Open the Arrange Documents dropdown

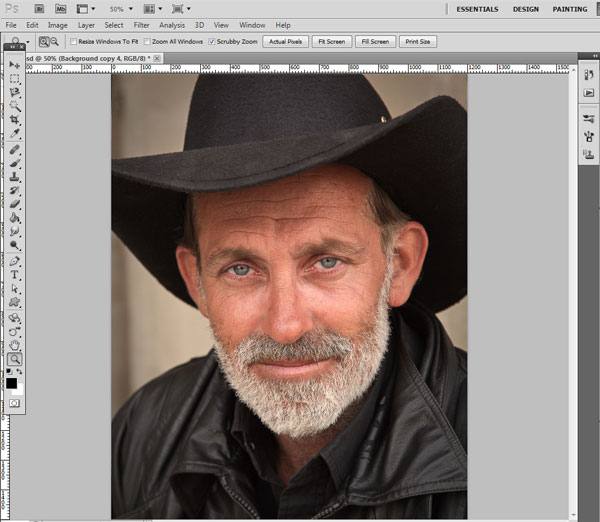point(152,8)
